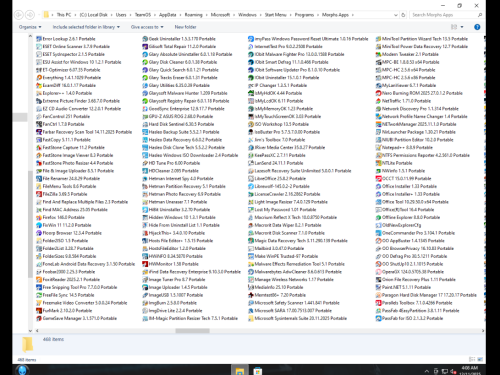Open the Notepad++ Portable icon
This screenshot has height=375, width=500.
(378, 147)
